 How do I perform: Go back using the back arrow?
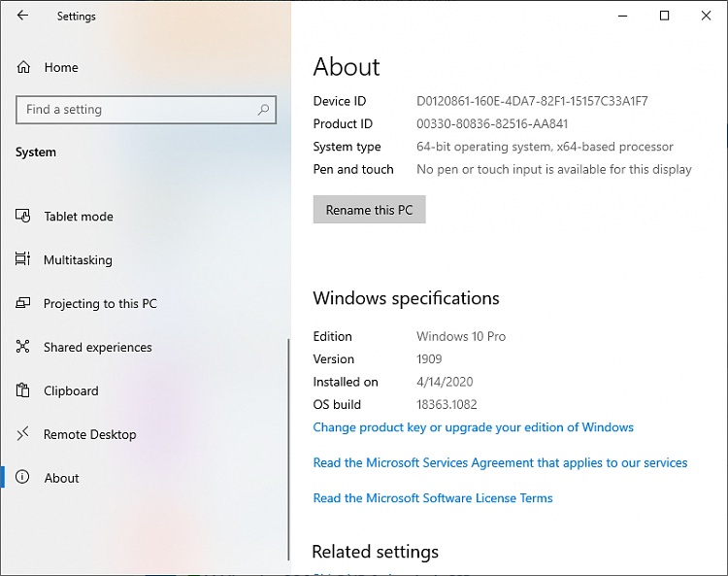click(x=22, y=16)
